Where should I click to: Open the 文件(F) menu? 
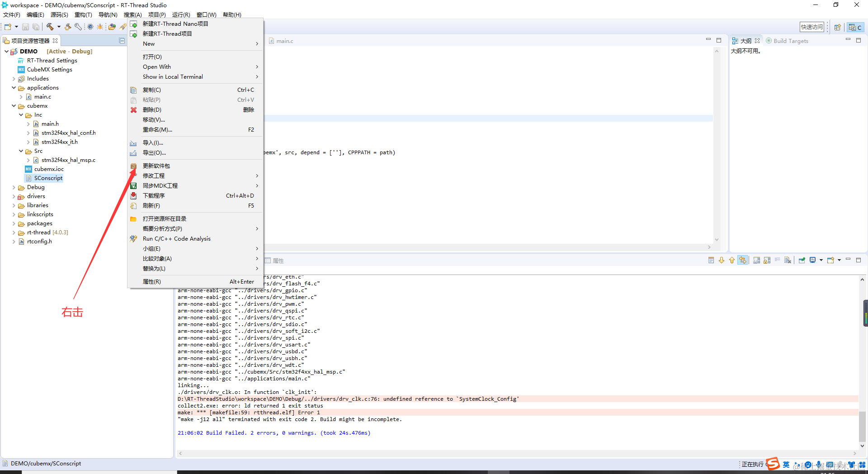pos(12,14)
